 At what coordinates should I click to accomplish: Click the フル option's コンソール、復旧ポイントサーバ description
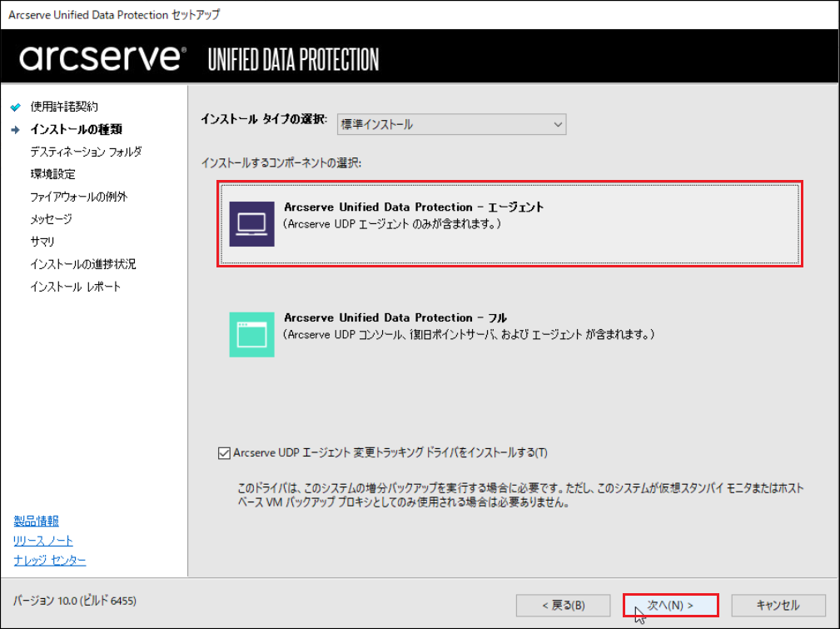tap(469, 335)
